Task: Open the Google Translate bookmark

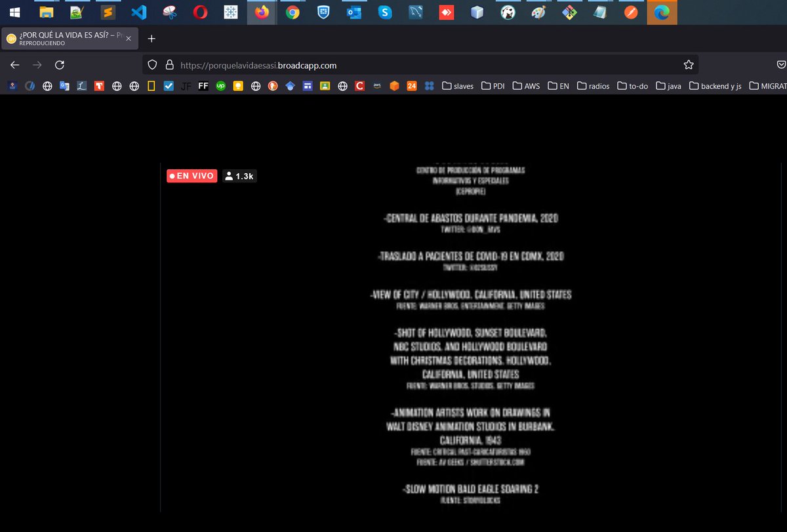Action: click(x=64, y=86)
